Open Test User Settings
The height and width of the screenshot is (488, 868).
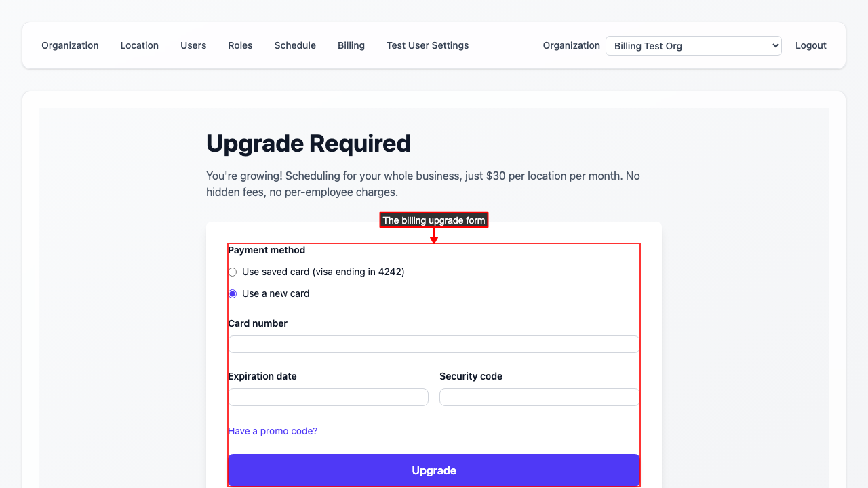click(x=427, y=45)
